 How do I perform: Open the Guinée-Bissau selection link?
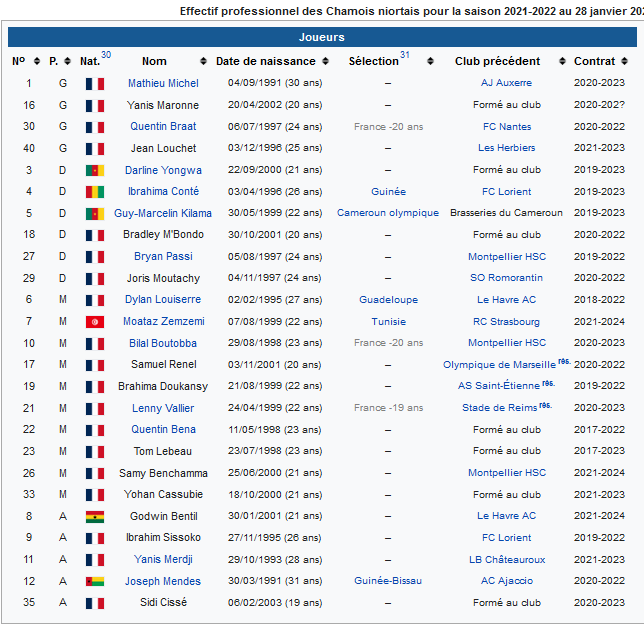(388, 581)
